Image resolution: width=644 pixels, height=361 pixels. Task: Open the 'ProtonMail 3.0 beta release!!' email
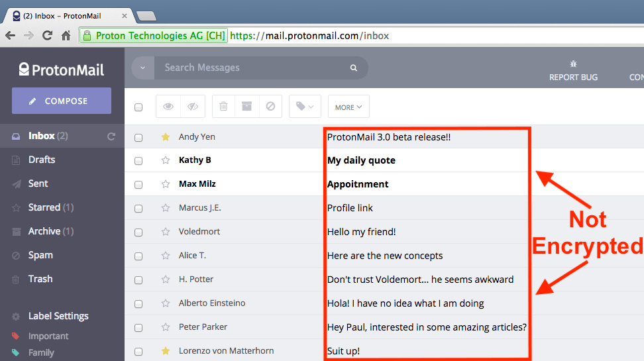click(388, 137)
